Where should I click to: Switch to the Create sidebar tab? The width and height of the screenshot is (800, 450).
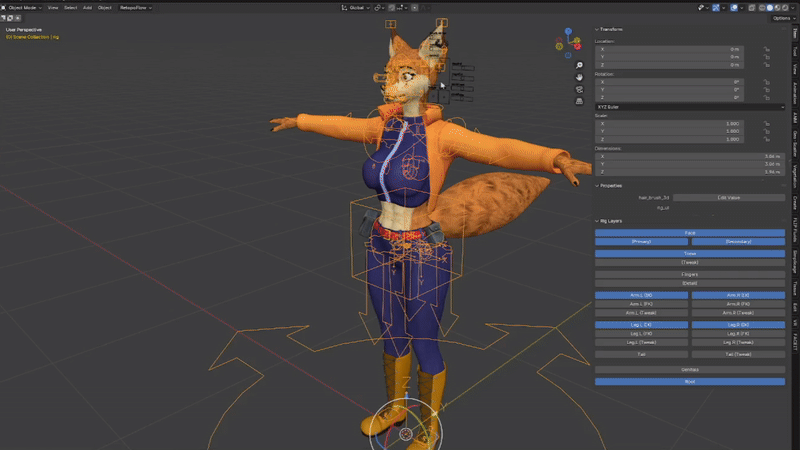pyautogui.click(x=795, y=203)
